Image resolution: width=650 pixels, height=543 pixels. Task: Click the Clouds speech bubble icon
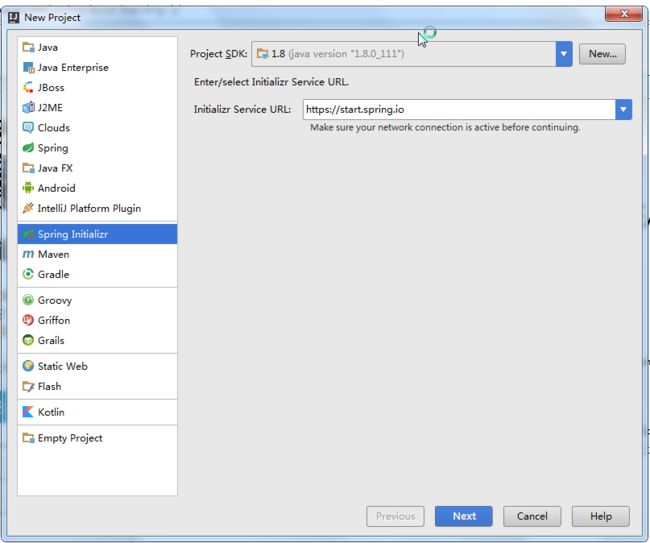[28, 128]
